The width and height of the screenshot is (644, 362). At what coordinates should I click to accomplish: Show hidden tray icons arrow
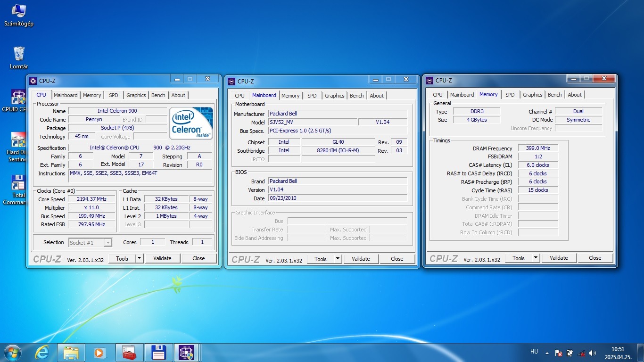pyautogui.click(x=547, y=353)
